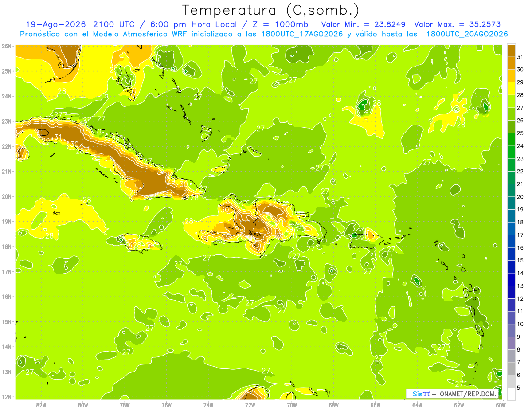This screenshot has width=532, height=411.
Task: Select the dark brown top legend swatch
Action: pyautogui.click(x=511, y=51)
